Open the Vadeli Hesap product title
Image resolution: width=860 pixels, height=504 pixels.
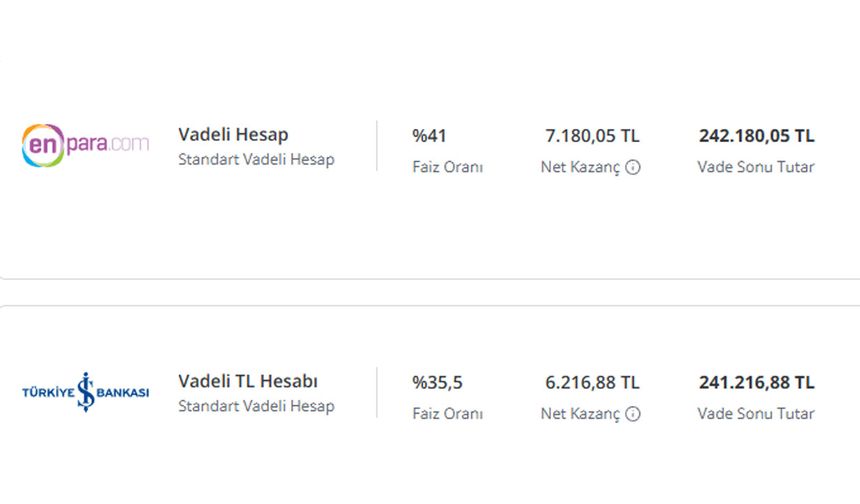233,134
